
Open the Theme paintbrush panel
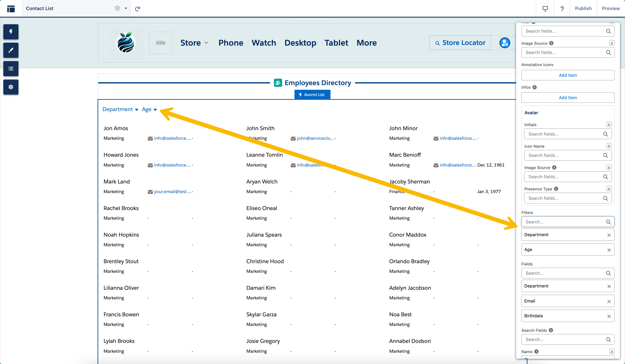[x=11, y=50]
